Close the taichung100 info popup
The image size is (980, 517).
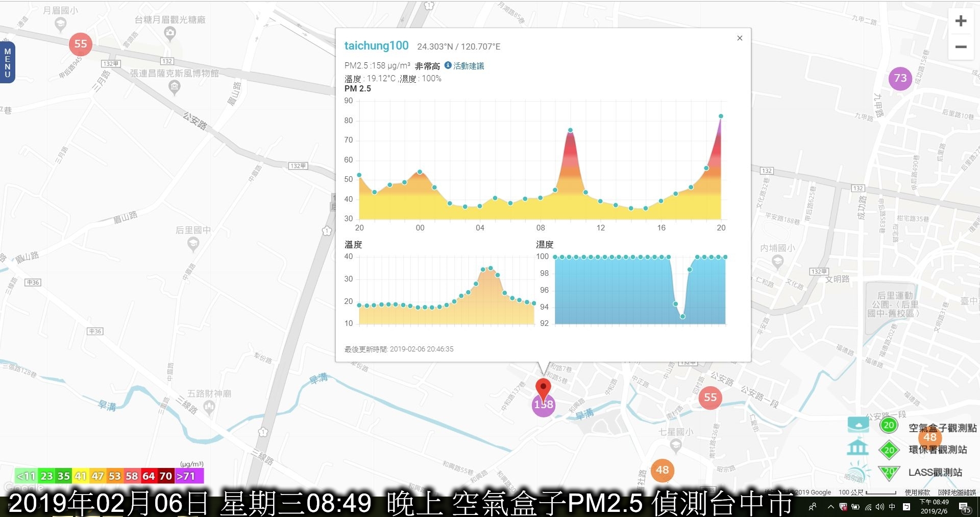740,38
